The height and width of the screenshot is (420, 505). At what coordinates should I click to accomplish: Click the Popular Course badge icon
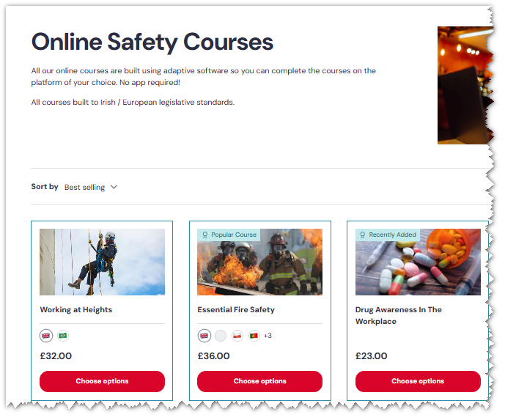[204, 235]
